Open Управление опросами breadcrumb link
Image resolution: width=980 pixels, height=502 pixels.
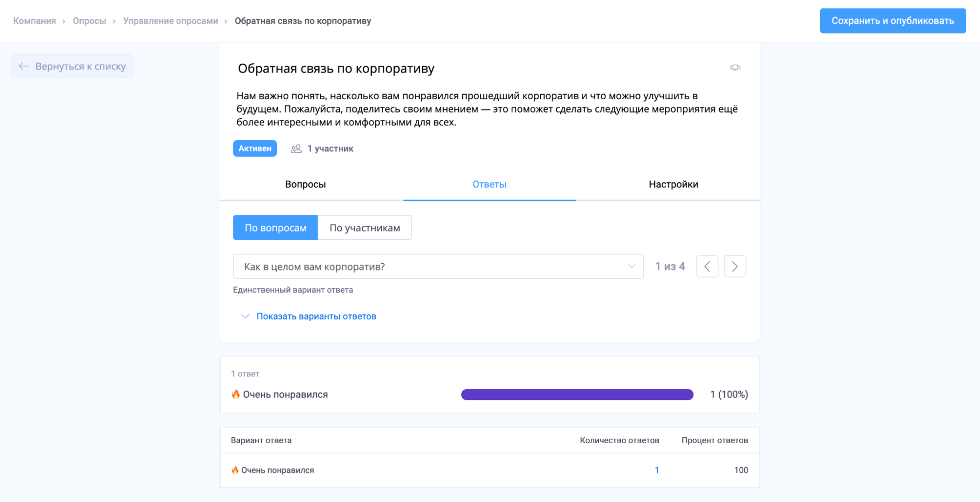(x=170, y=21)
